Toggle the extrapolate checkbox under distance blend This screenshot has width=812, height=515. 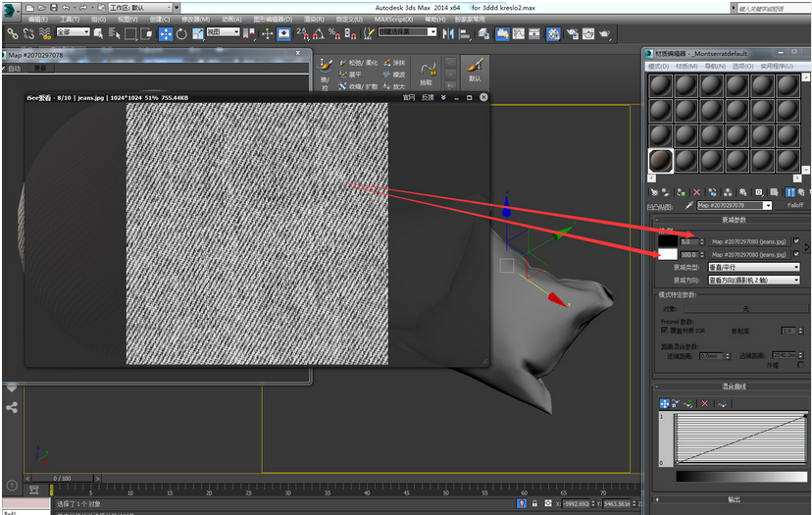coord(800,365)
